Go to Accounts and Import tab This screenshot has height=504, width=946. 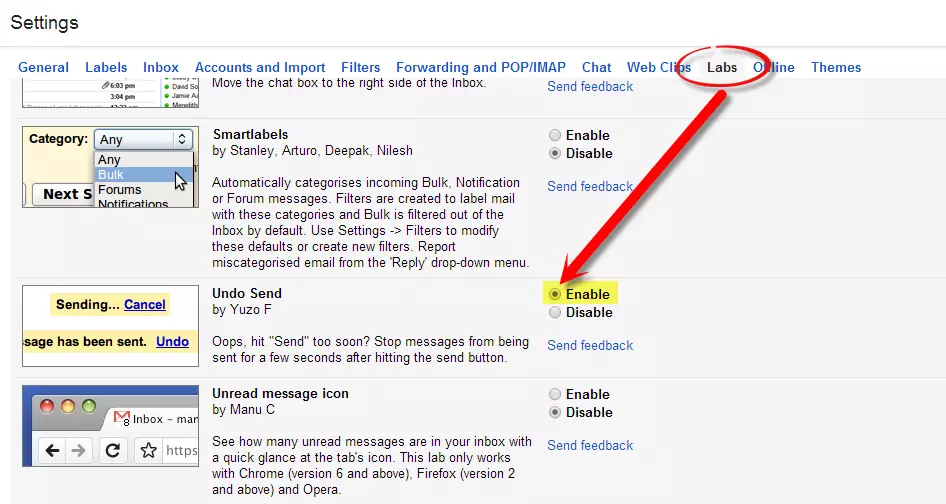coord(260,67)
